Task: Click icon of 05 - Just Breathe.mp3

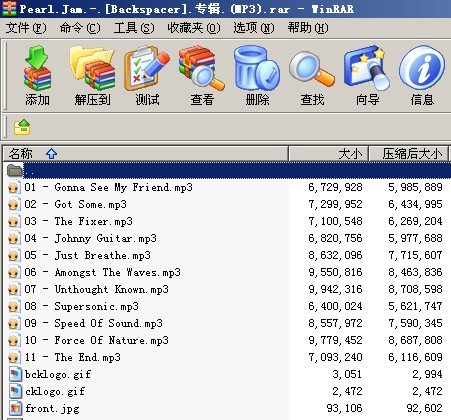Action: 13,255
